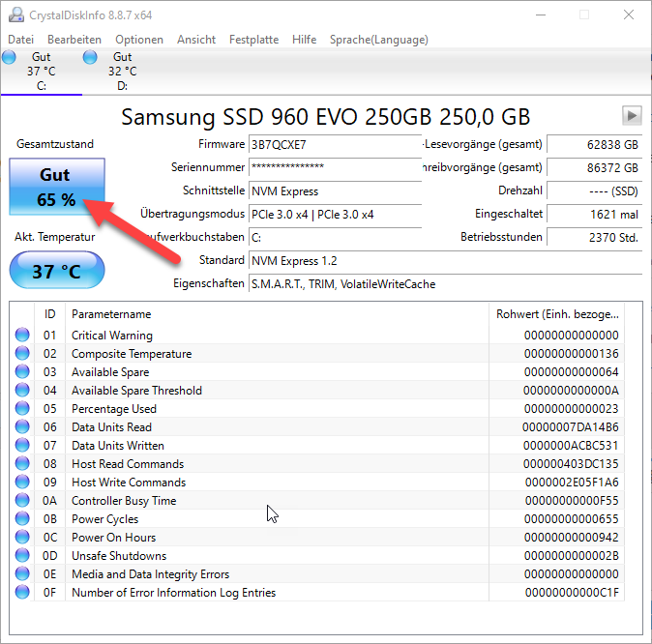Select the Controller Busy Time parameter name
This screenshot has width=652, height=644.
124,501
